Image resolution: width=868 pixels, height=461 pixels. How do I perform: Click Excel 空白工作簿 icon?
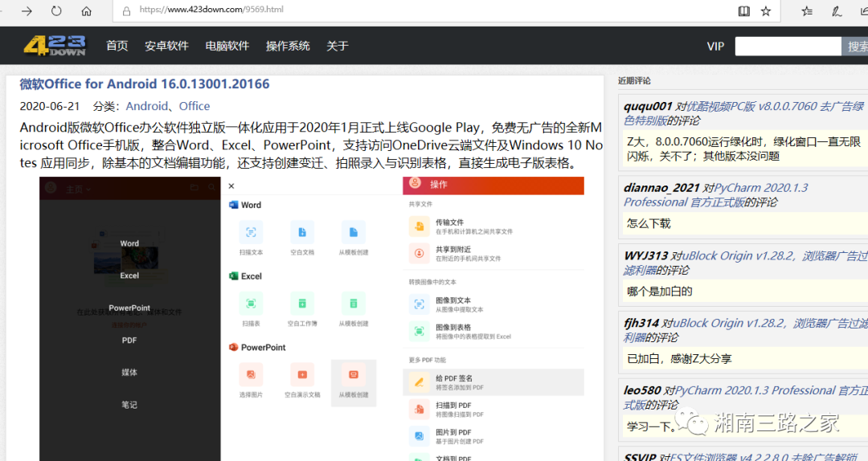302,304
